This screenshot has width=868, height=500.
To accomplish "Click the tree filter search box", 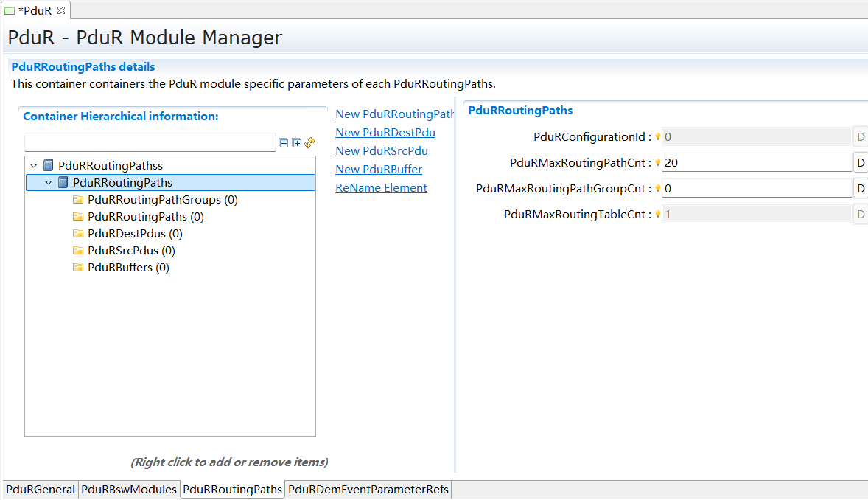I will [150, 141].
